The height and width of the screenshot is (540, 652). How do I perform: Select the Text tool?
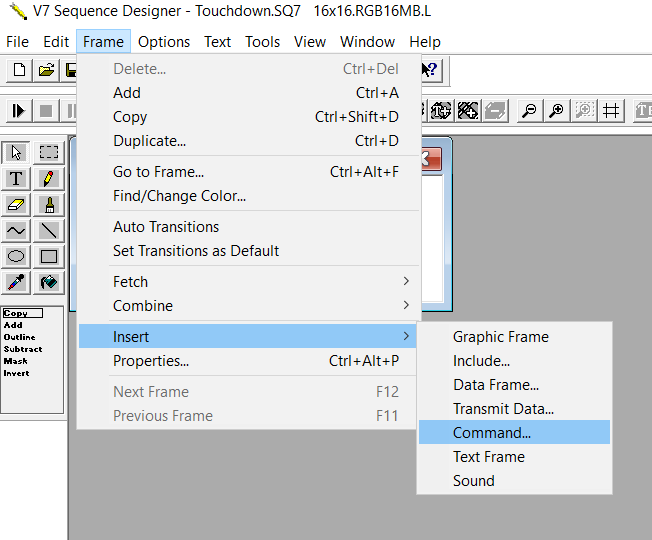16,179
